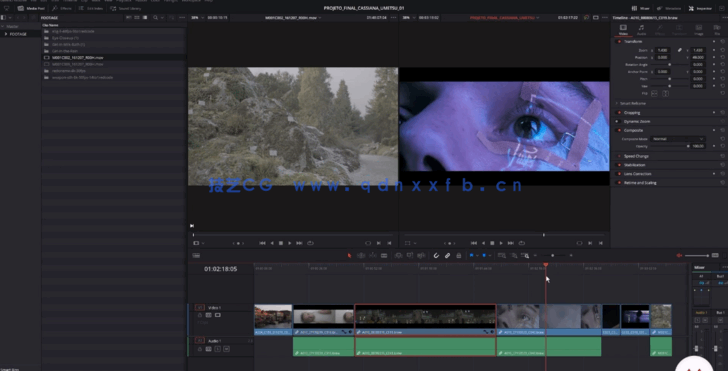Select clip M001C002_161207_R00H.mov in Media Pool
Viewport: 728px width, 371px height.
(x=114, y=58)
